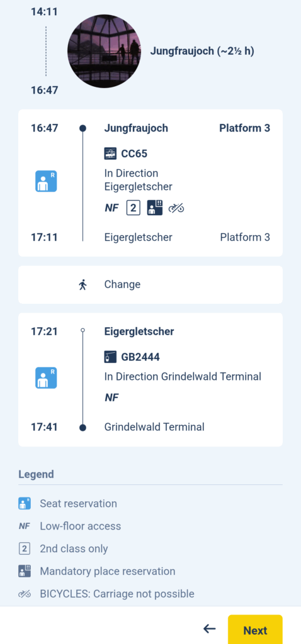Click the GB2444 gondola cable car icon
Viewport: 301px width, 644px height.
pos(111,357)
